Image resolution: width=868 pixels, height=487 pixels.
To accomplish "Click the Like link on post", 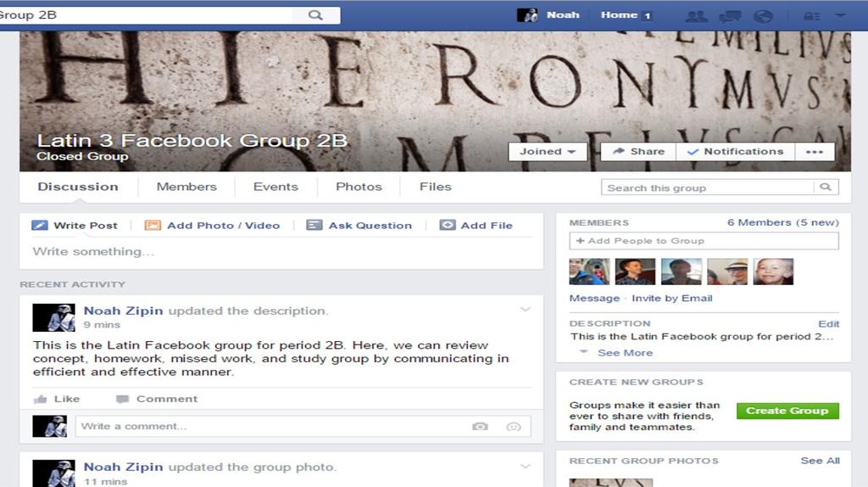I will tap(67, 399).
